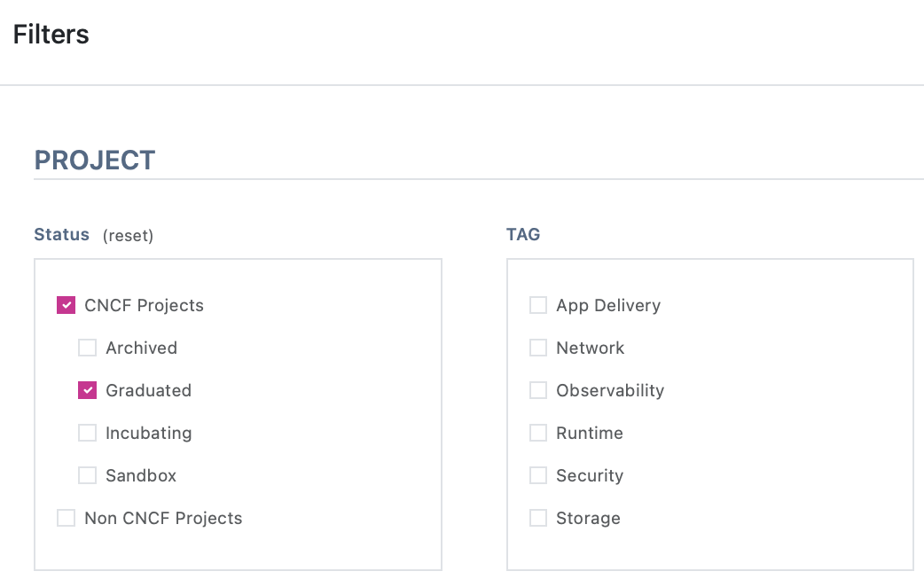The image size is (924, 587).
Task: Enable the Security TAG checkbox
Action: pos(537,475)
